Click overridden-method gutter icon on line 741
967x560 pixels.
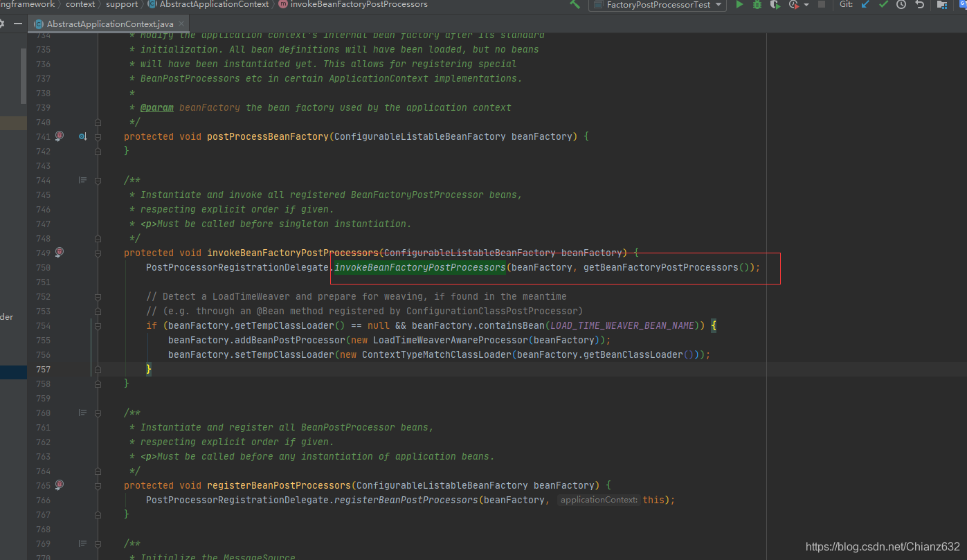coord(82,136)
